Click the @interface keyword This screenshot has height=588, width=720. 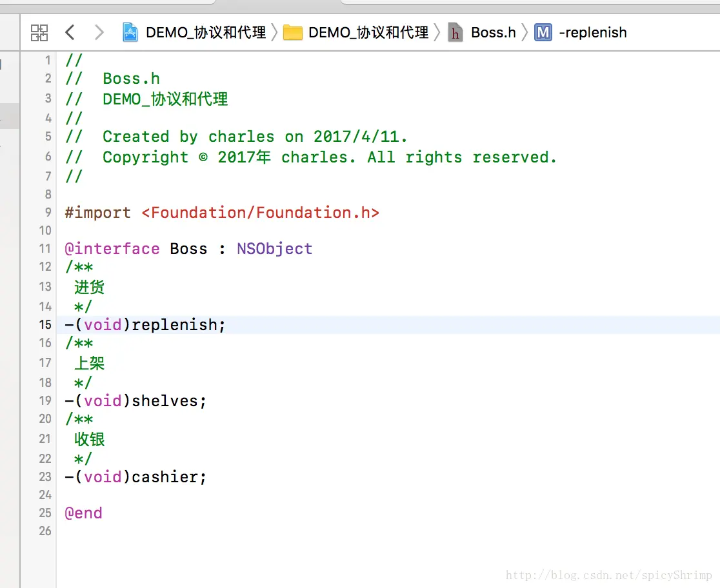tap(112, 248)
